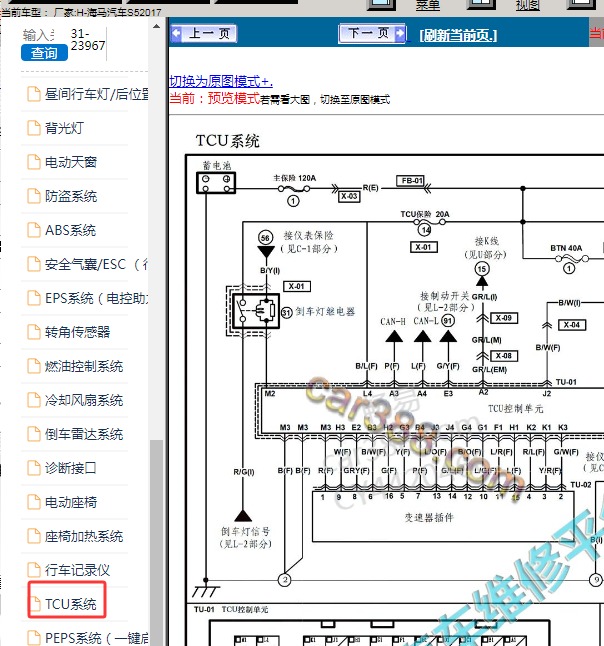Viewport: 604px width, 646px height.
Task: Click the X-08 connector box
Action: point(503,356)
